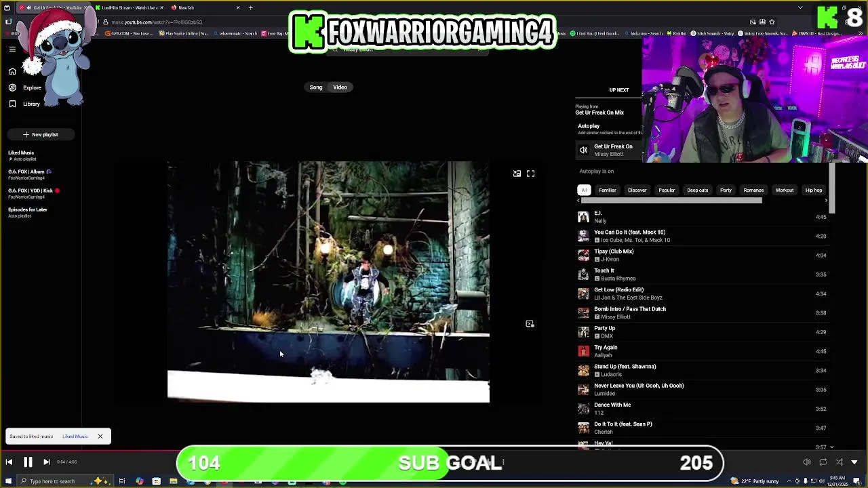Image resolution: width=868 pixels, height=488 pixels.
Task: Filter queue by Romance
Action: [x=753, y=190]
